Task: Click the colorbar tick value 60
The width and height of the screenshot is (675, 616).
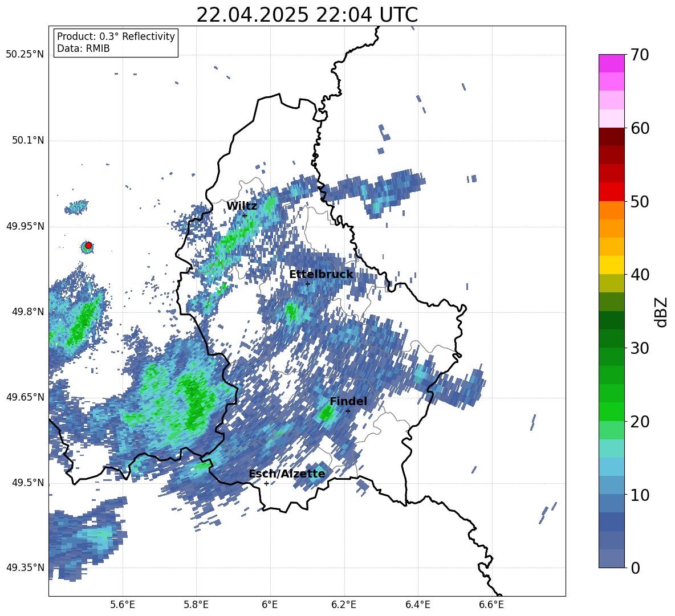Action: coord(640,128)
